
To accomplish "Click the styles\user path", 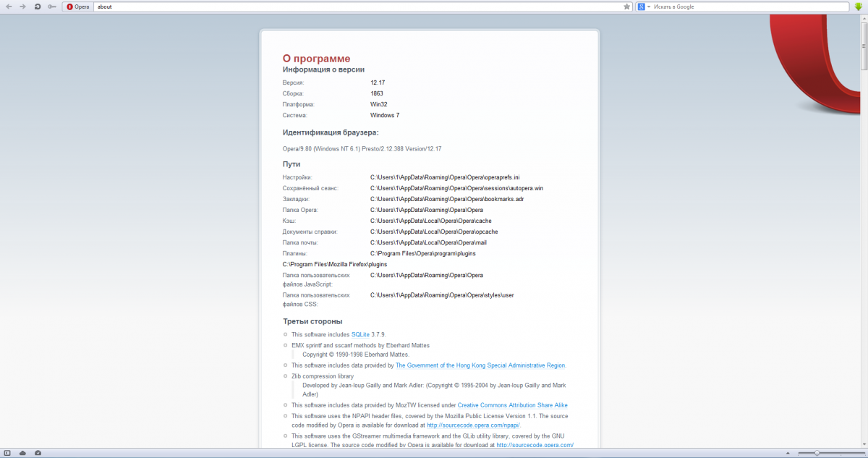I will pos(442,295).
